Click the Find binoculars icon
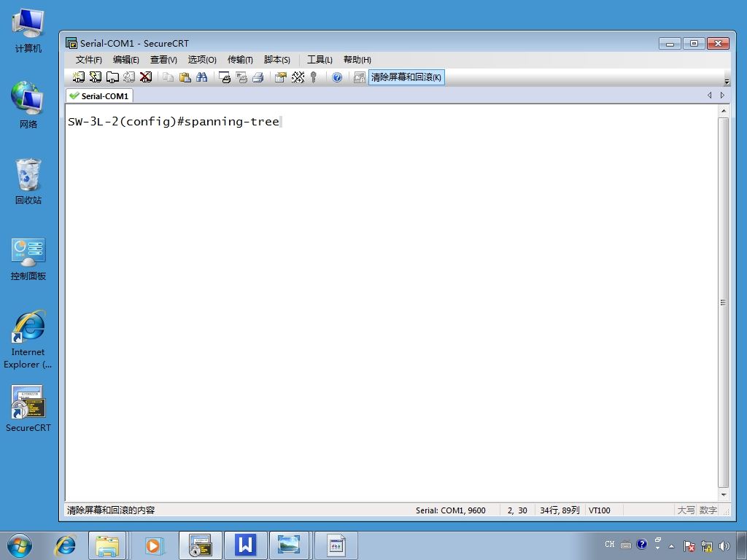The height and width of the screenshot is (560, 747). (201, 77)
